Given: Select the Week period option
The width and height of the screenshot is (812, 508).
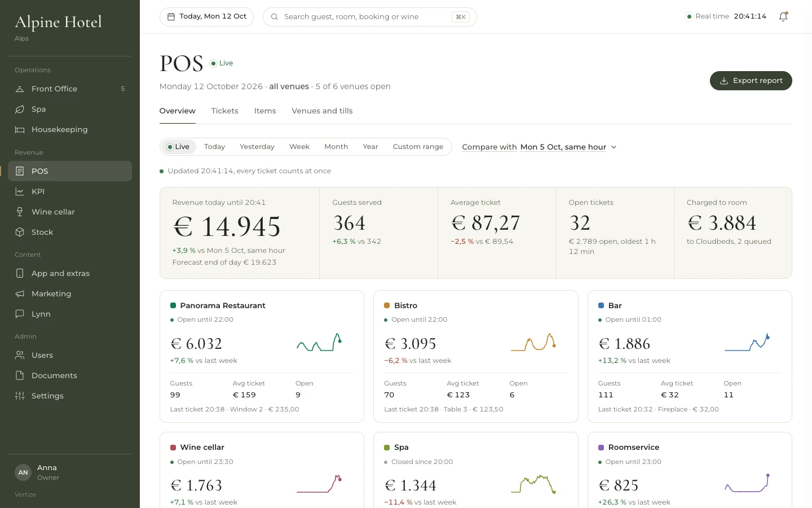Looking at the screenshot, I should point(299,147).
